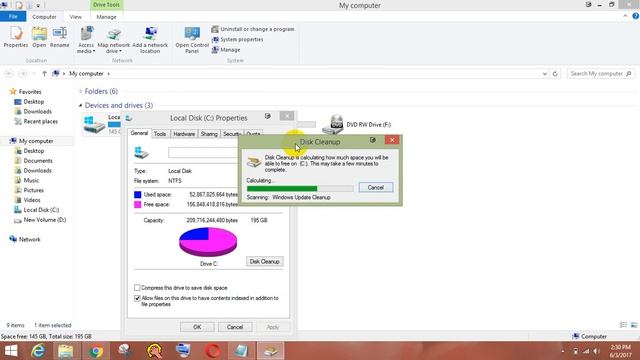Open the Help icon in the ribbon
This screenshot has height=360, width=640.
(636, 16)
